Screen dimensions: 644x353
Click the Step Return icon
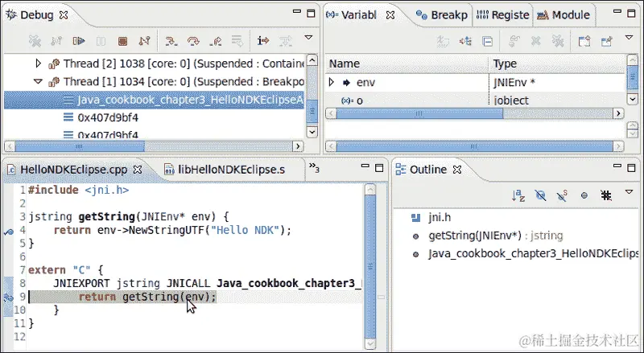[x=215, y=41]
